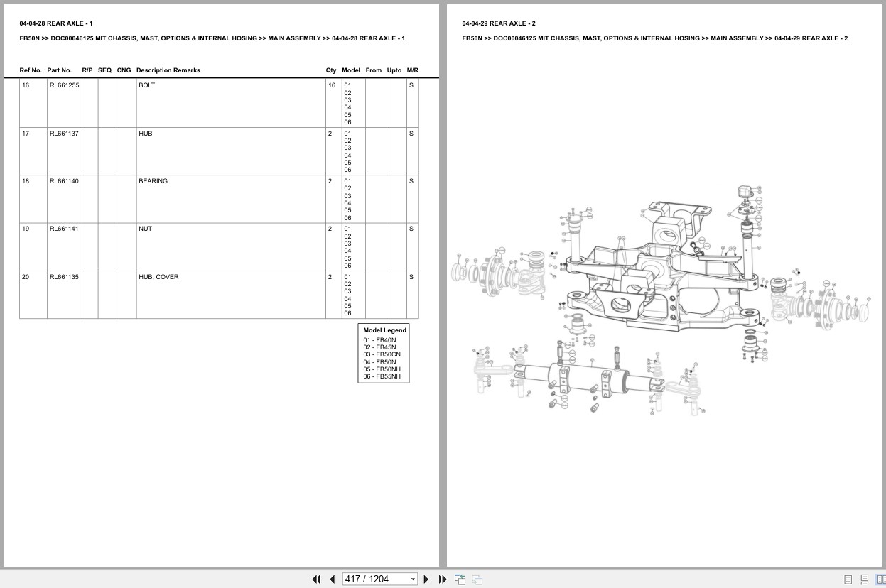Image resolution: width=886 pixels, height=588 pixels.
Task: Switch to continuous page view
Action: 865,579
